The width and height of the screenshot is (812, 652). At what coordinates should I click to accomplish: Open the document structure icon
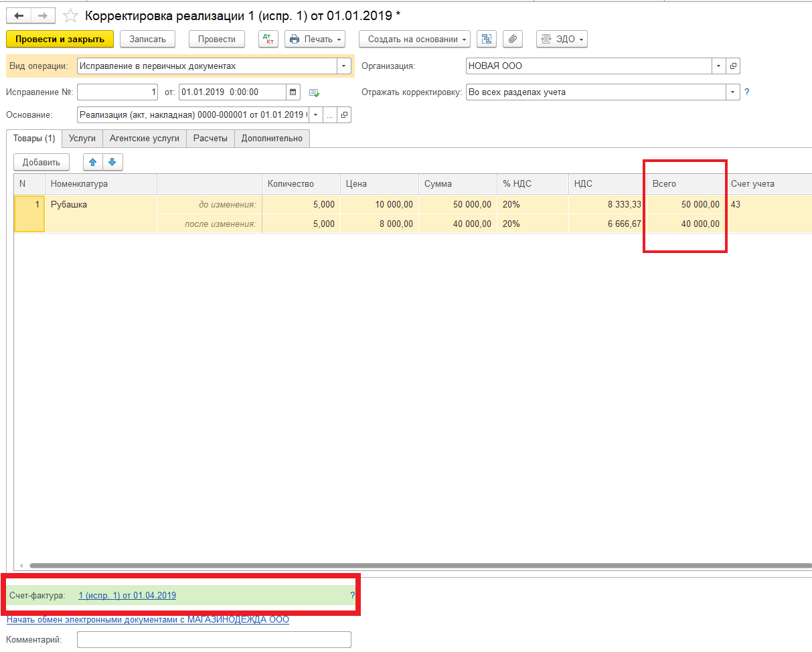click(x=486, y=39)
